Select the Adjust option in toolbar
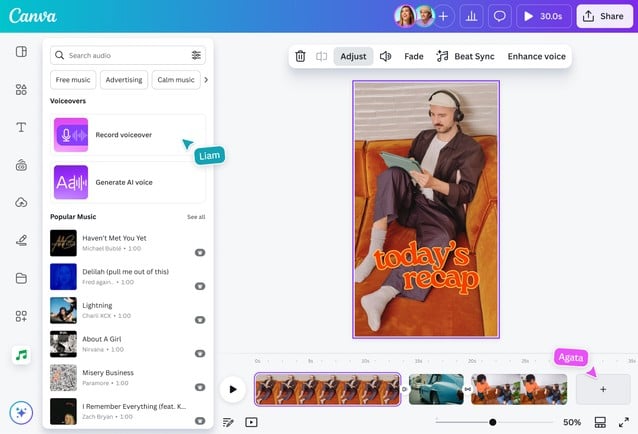 [x=353, y=57]
